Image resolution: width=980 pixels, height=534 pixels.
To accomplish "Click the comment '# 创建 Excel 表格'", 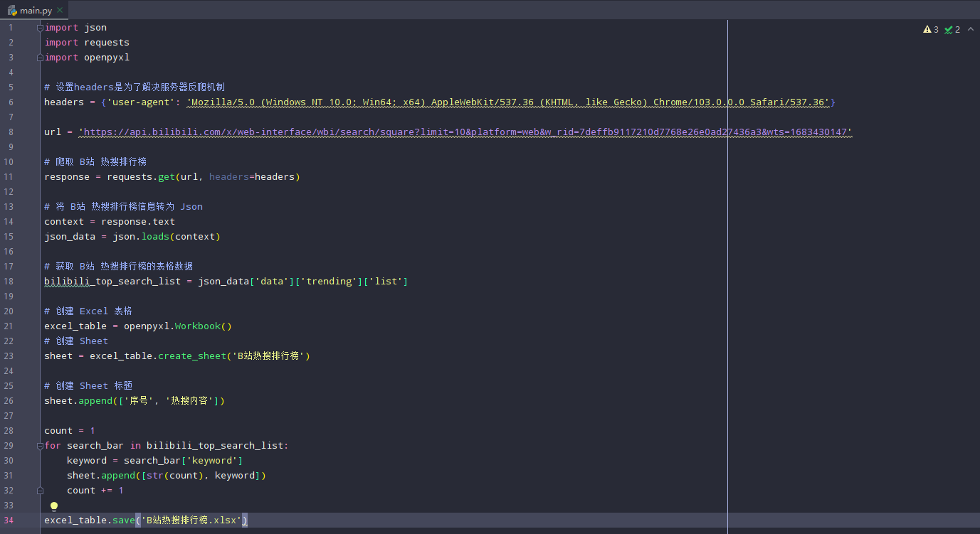I will point(88,311).
